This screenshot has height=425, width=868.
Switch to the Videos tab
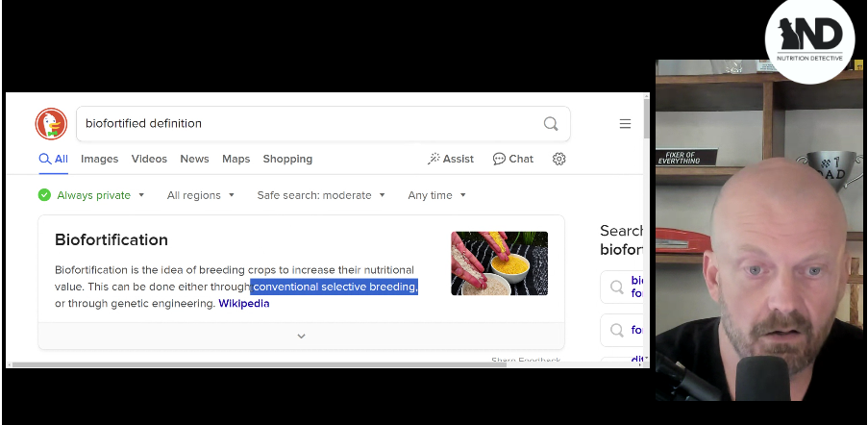149,159
